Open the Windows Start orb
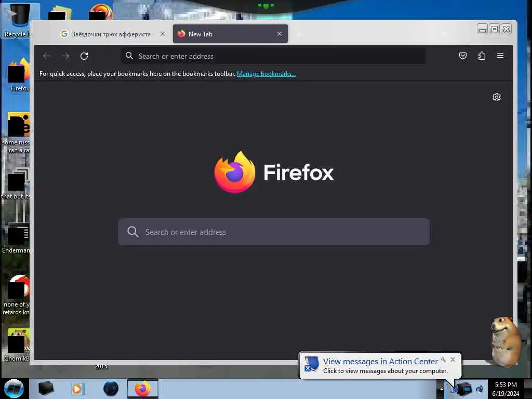 pos(14,389)
